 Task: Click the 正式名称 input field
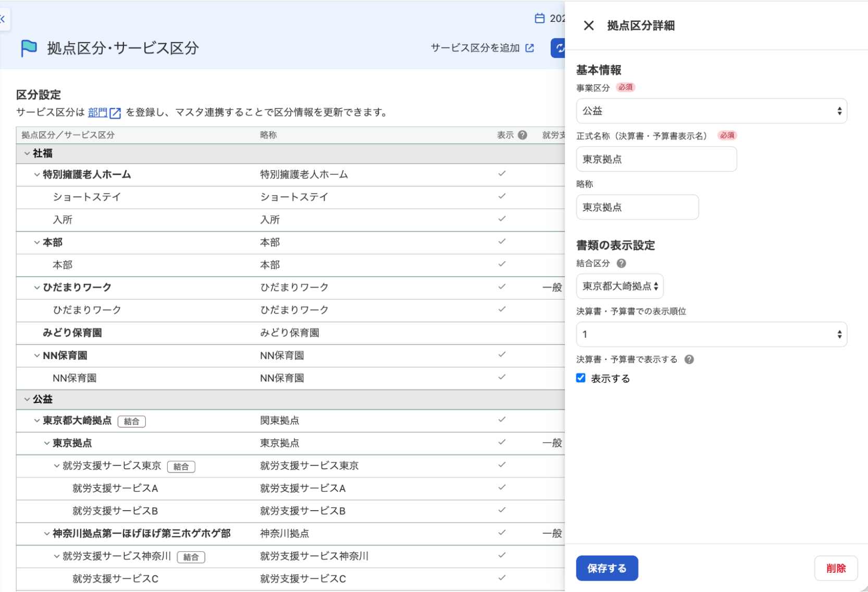(656, 159)
